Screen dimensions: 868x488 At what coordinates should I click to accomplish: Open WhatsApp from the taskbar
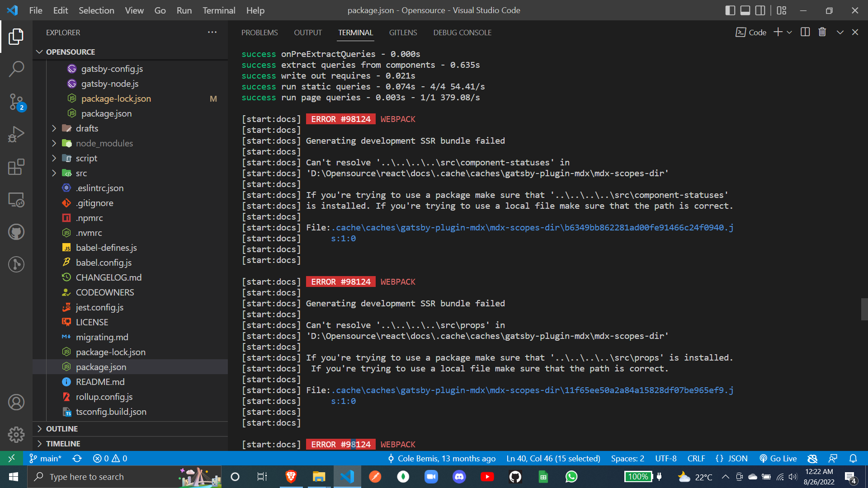coord(571,477)
